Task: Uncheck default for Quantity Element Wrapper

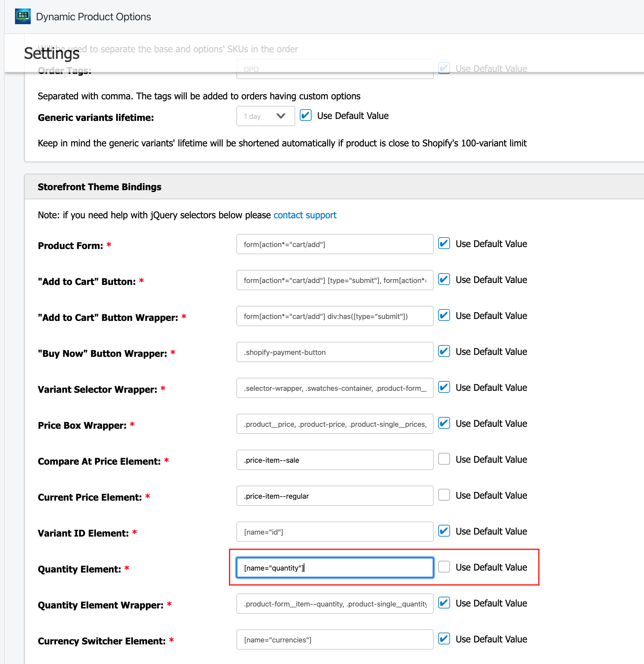Action: [444, 603]
